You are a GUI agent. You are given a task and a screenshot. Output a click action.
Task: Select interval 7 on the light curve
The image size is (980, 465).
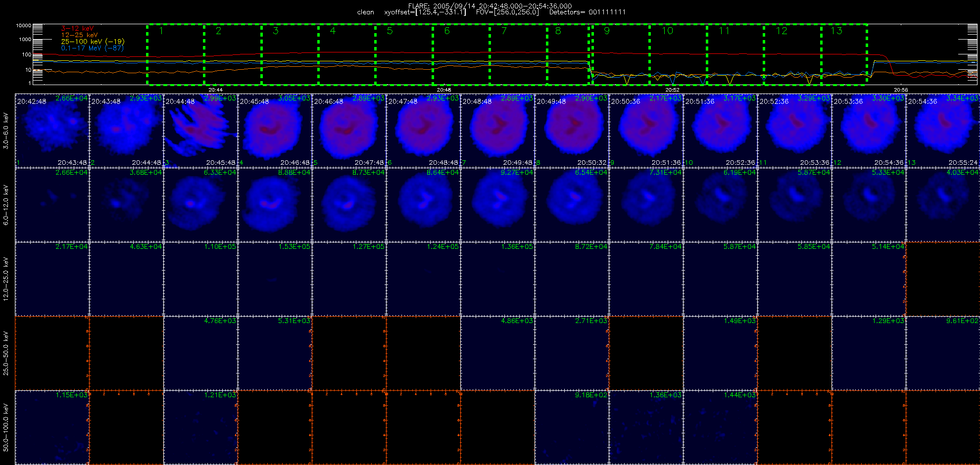pos(518,54)
